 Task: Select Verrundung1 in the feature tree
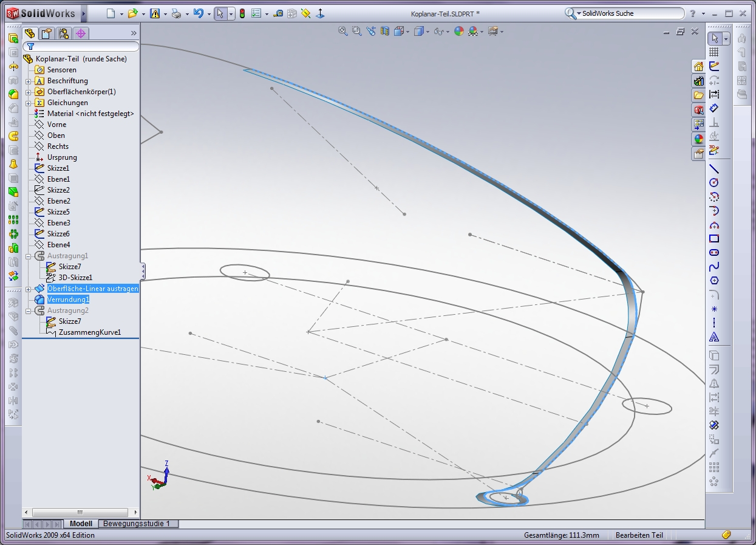tap(68, 300)
